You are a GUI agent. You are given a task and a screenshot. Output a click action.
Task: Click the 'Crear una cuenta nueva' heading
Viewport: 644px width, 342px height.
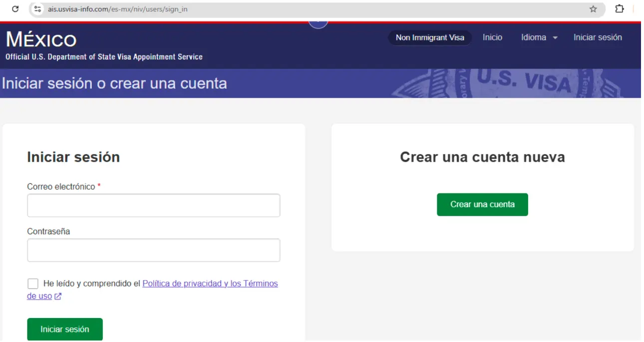482,157
